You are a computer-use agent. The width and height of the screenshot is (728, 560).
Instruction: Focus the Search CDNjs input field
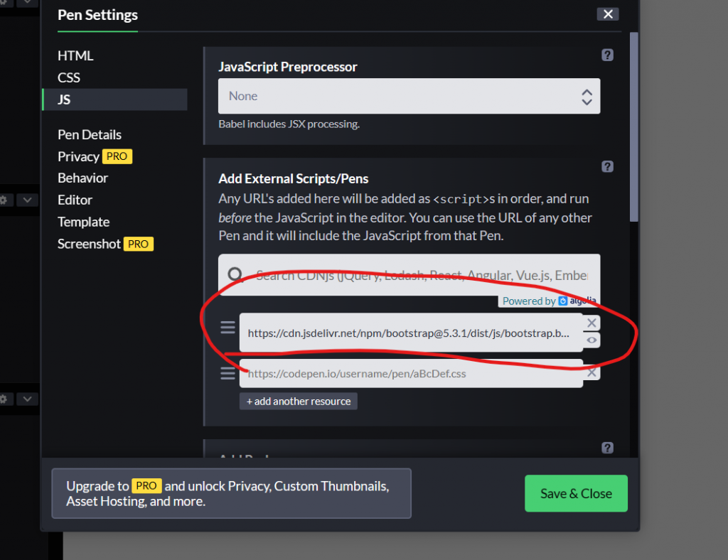(409, 274)
